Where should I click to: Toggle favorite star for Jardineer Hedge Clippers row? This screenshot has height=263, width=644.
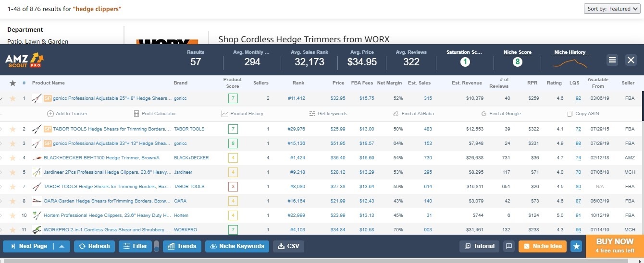click(x=13, y=172)
